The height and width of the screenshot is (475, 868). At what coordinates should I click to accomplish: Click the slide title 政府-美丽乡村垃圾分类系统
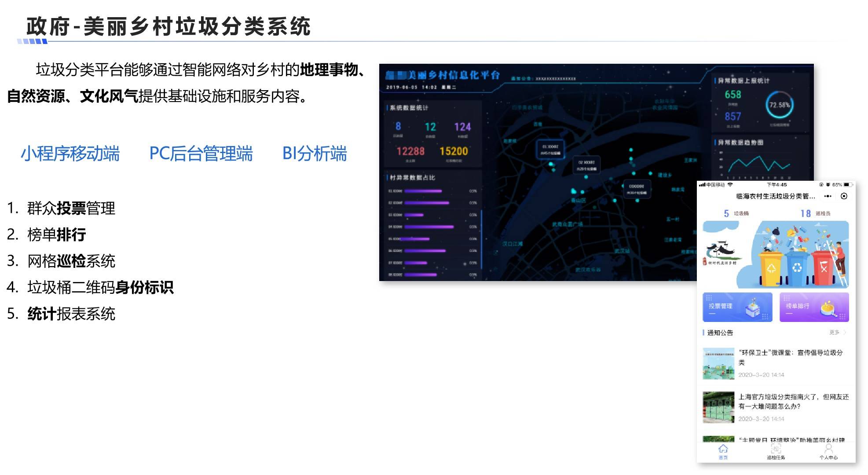pos(168,26)
